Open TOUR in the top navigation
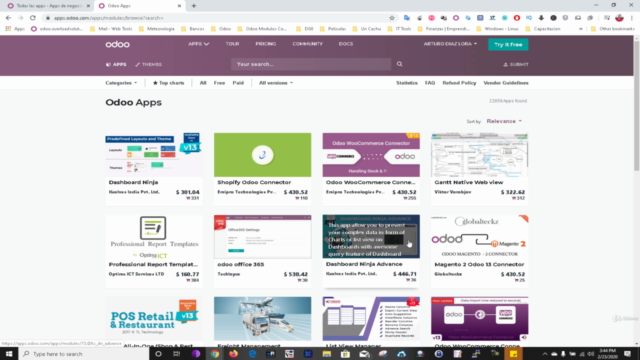640x360 pixels. coord(233,44)
